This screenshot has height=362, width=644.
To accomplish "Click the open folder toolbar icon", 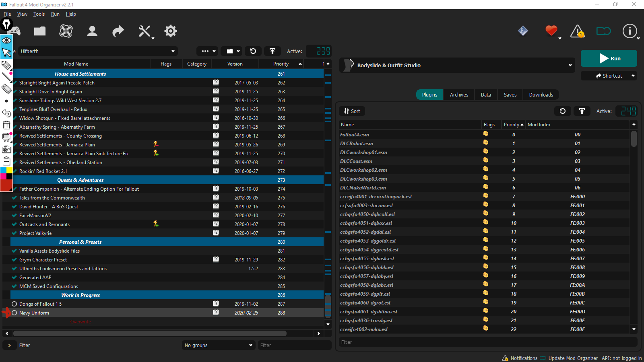I will tap(40, 31).
